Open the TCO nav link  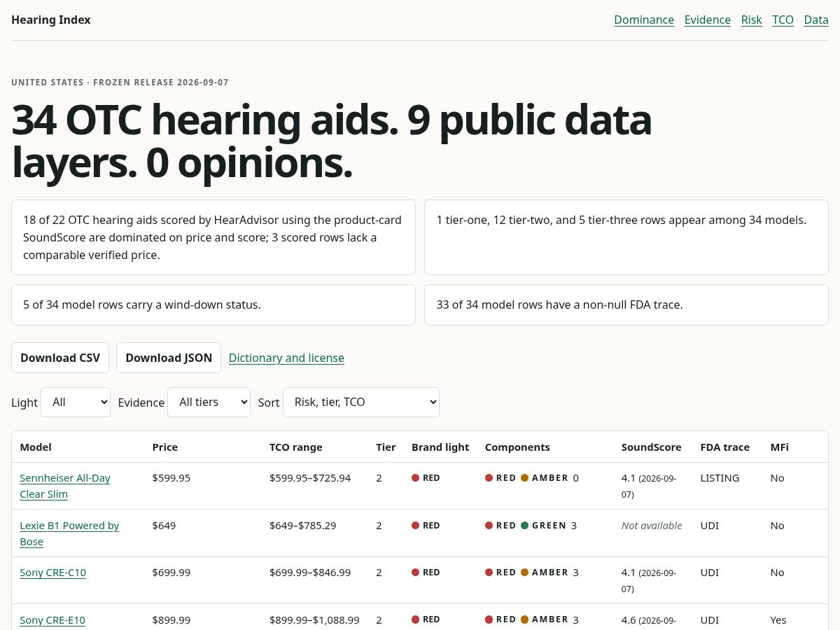click(783, 20)
